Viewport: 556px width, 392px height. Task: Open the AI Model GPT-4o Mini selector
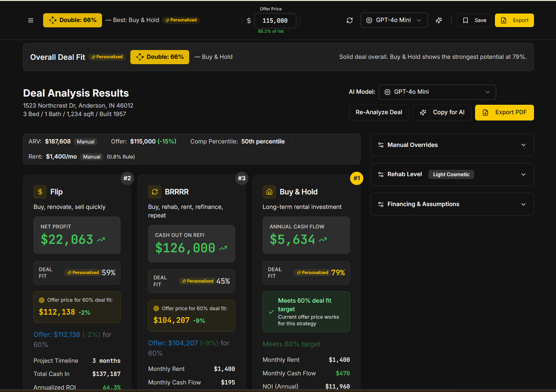click(437, 92)
